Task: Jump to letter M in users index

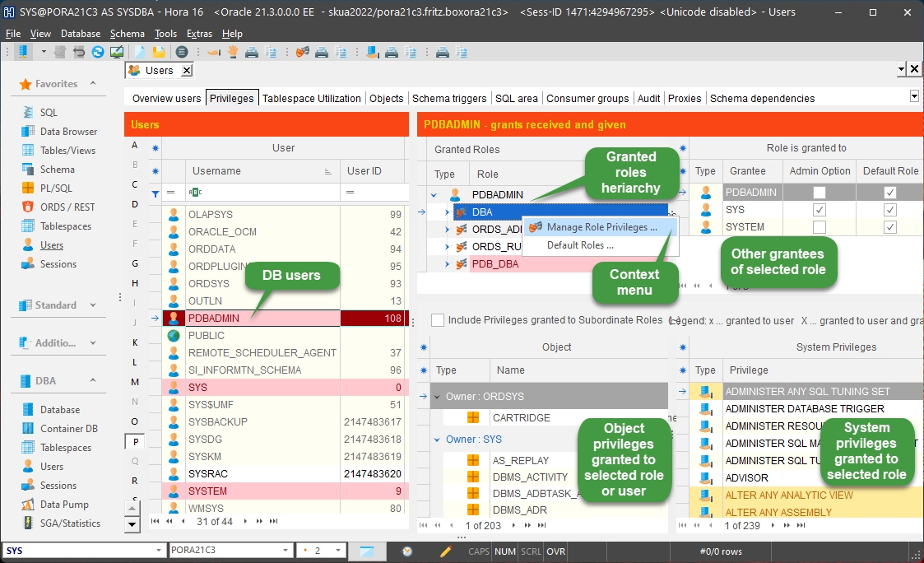Action: [135, 382]
